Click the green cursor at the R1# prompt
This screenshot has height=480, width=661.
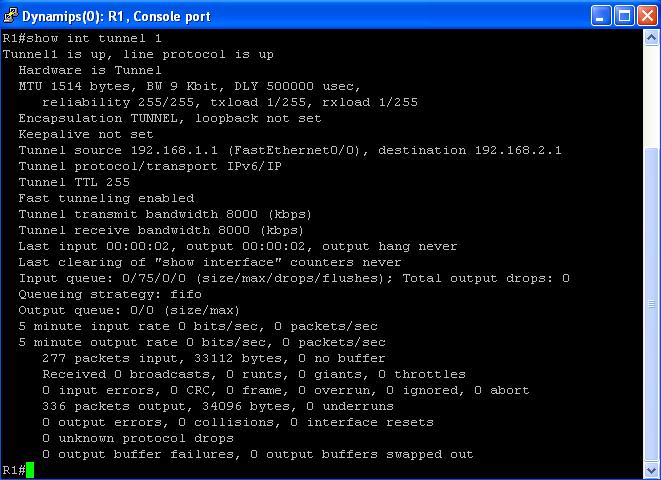click(x=30, y=470)
